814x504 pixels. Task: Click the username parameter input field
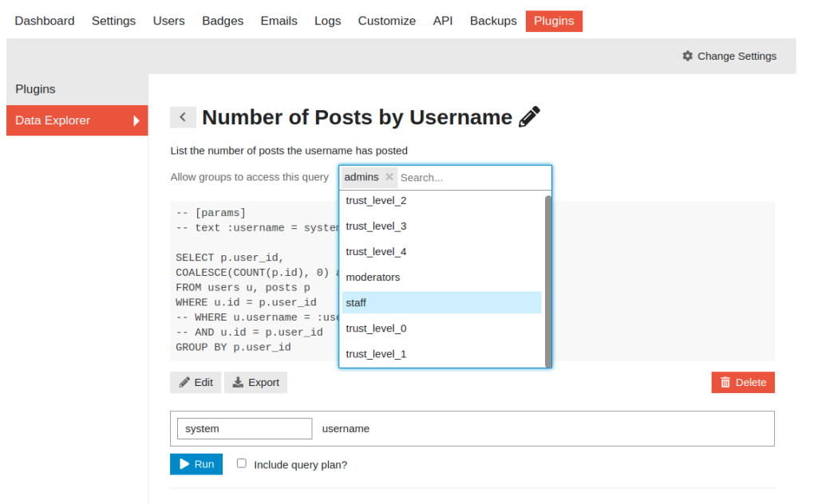coord(244,429)
